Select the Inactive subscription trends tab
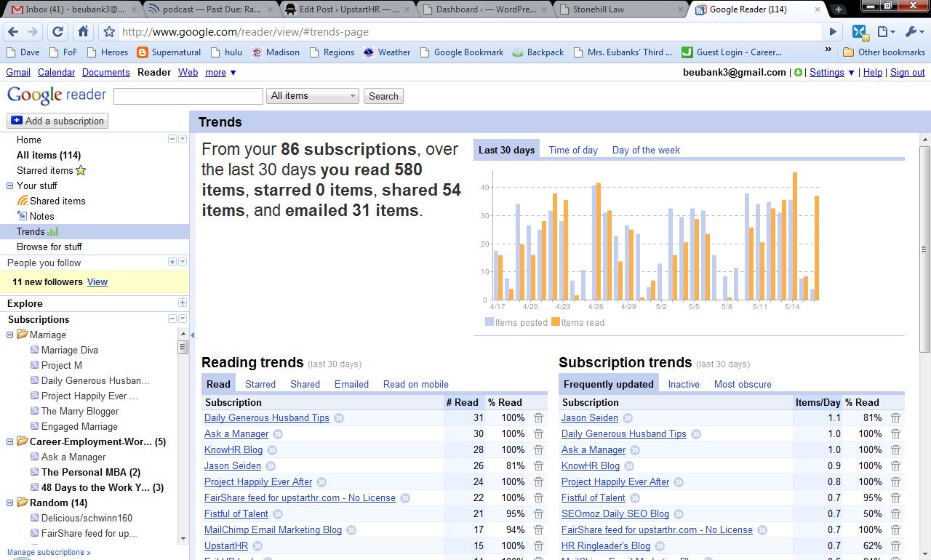 point(684,385)
